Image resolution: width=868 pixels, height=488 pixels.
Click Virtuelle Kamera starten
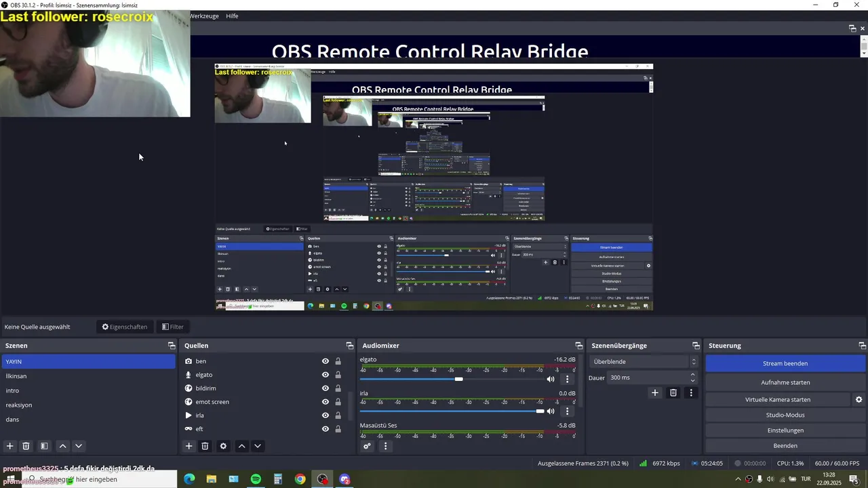click(x=778, y=400)
